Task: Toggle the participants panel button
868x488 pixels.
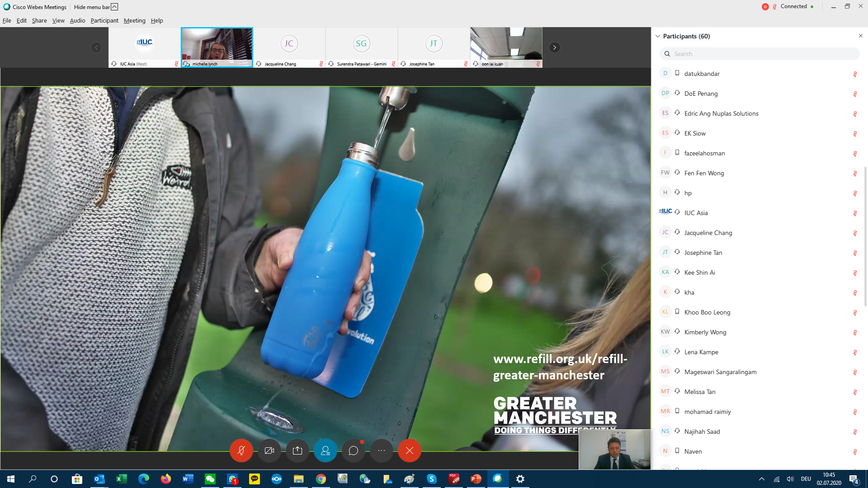Action: [325, 450]
